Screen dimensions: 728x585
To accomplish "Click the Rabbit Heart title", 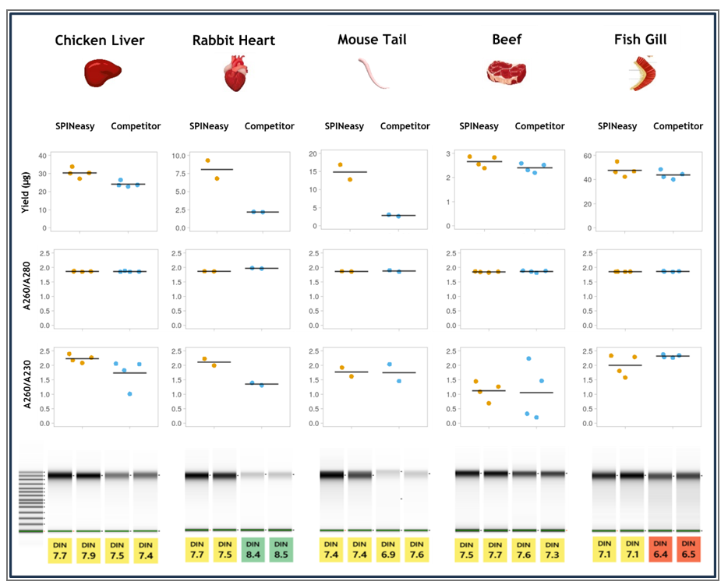I will [x=234, y=41].
